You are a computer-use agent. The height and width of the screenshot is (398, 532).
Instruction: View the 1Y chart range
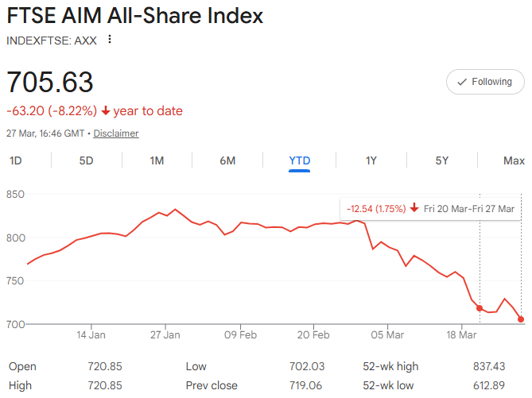pyautogui.click(x=371, y=160)
